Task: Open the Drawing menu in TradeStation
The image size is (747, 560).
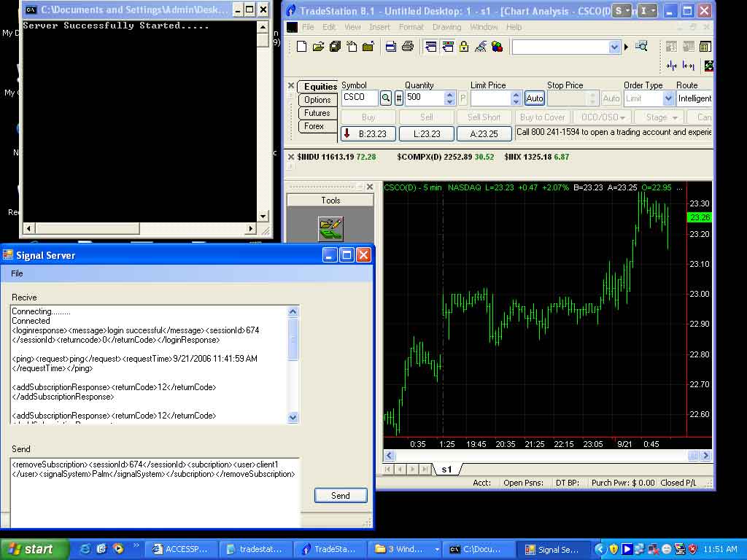Action: [x=447, y=27]
